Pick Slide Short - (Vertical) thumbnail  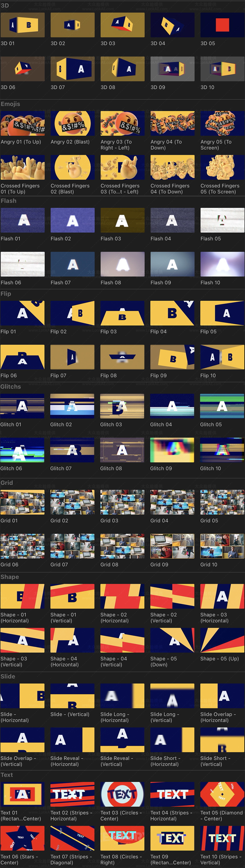coord(222,740)
